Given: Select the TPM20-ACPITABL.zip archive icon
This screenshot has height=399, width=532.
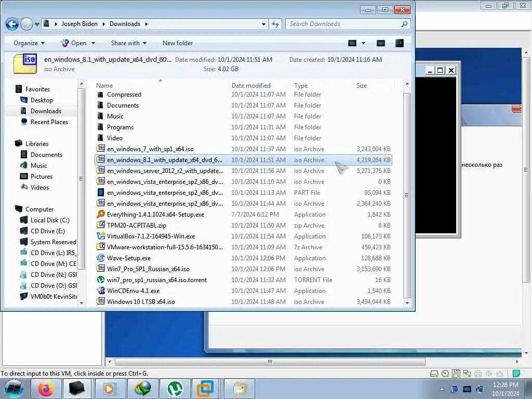Looking at the screenshot, I should [101, 224].
